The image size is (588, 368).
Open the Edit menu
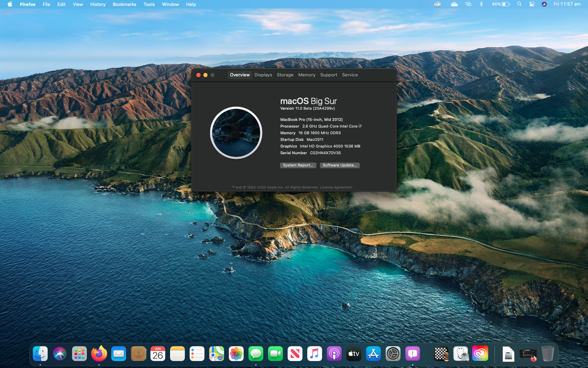(x=62, y=4)
